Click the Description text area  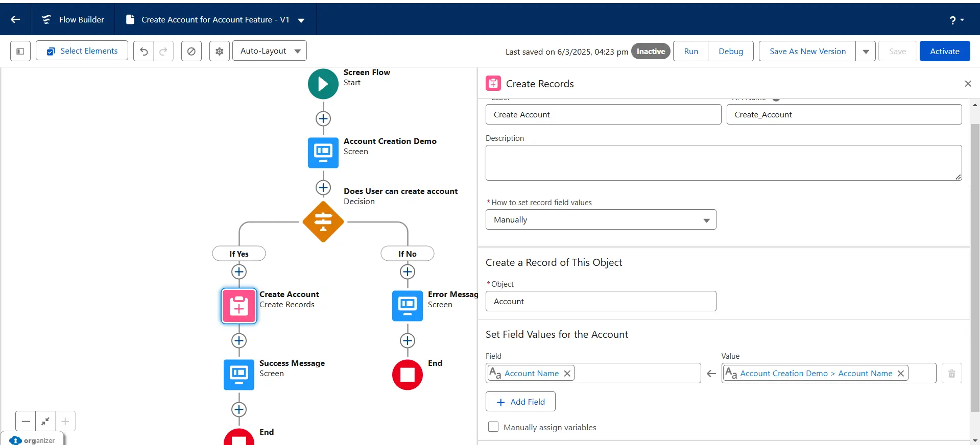724,163
